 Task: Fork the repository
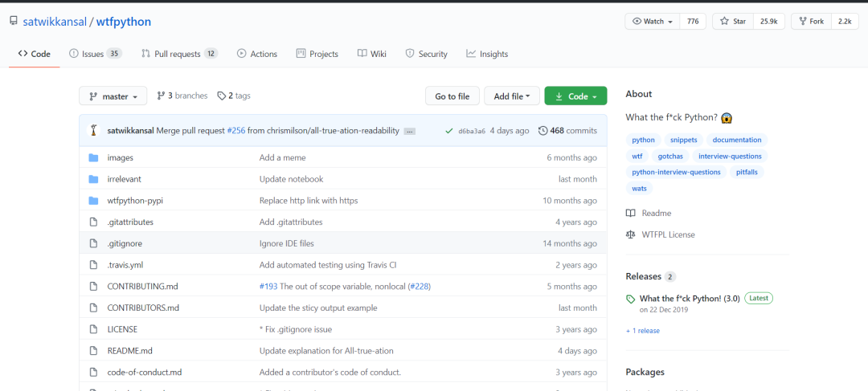[811, 22]
